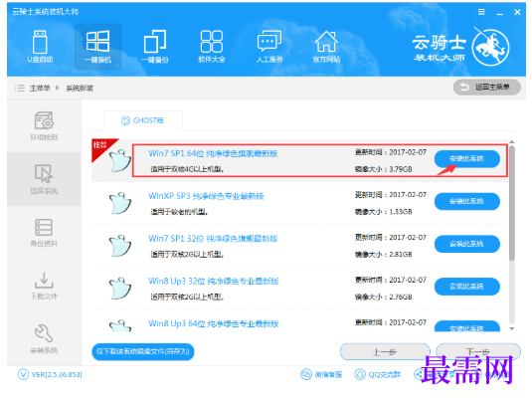This screenshot has width=532, height=401.
Task: Open WinXP SP3 纯净绿色专业最新版 title
Action: coord(206,196)
